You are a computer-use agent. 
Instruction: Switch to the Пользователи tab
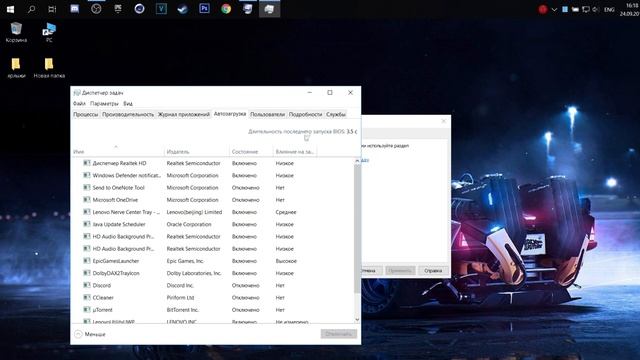click(267, 115)
